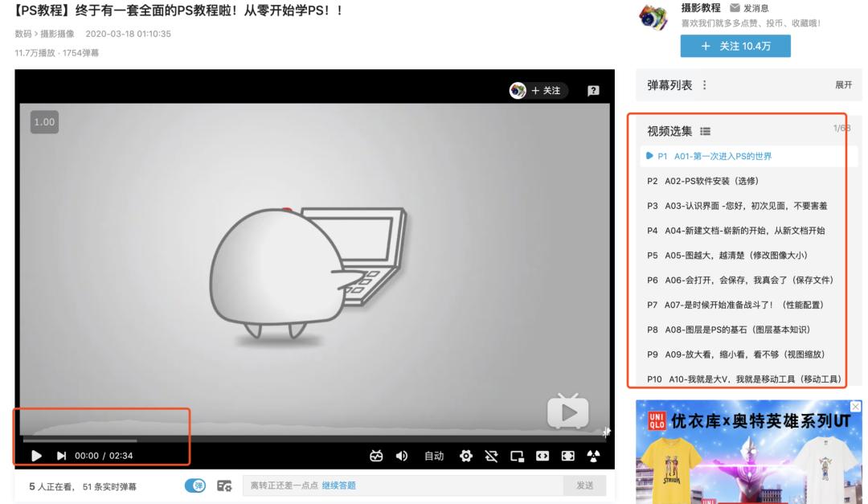Close the Uniqlo advertisement banner
The image size is (868, 504).
point(855,407)
